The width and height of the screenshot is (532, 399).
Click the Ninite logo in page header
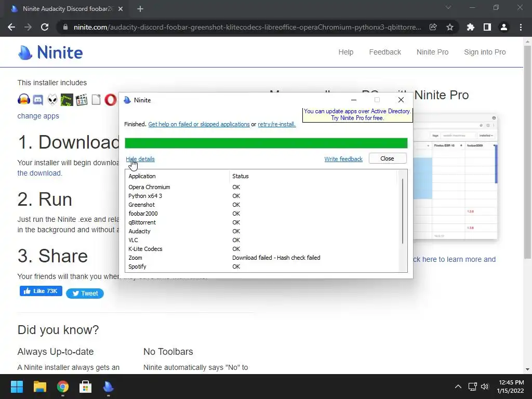pos(50,52)
